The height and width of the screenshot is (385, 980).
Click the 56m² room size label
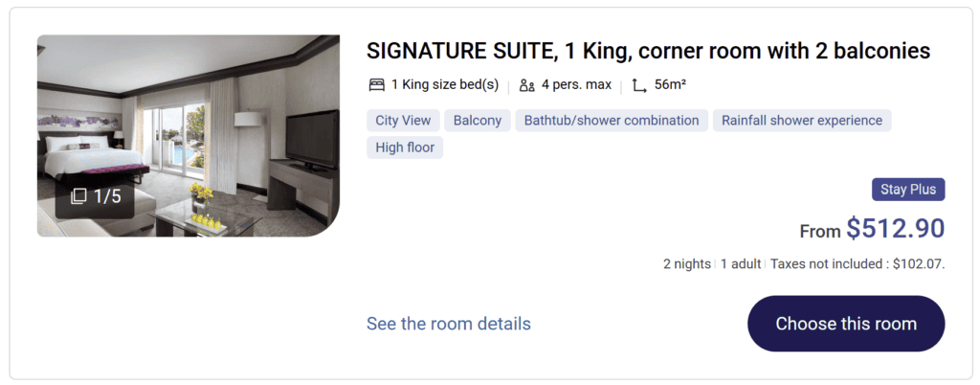coord(670,85)
